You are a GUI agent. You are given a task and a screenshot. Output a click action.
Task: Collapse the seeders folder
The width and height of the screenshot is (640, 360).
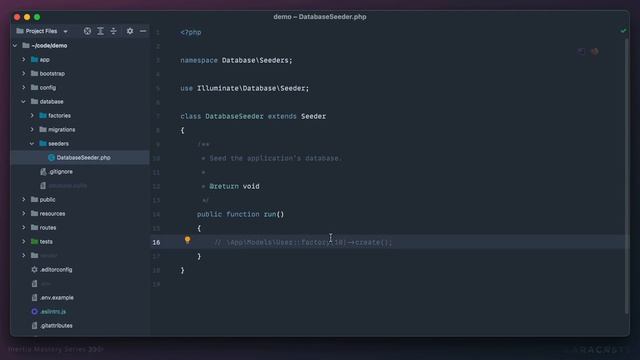pyautogui.click(x=32, y=144)
